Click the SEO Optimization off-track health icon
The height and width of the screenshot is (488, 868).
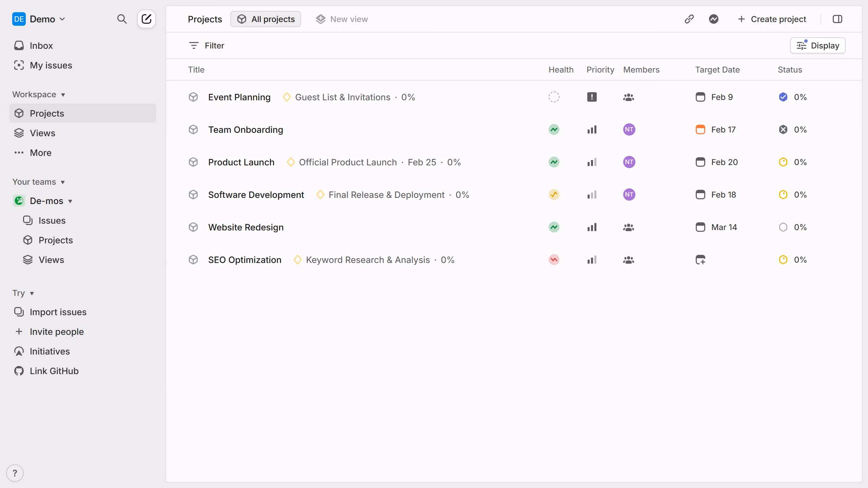pyautogui.click(x=554, y=260)
